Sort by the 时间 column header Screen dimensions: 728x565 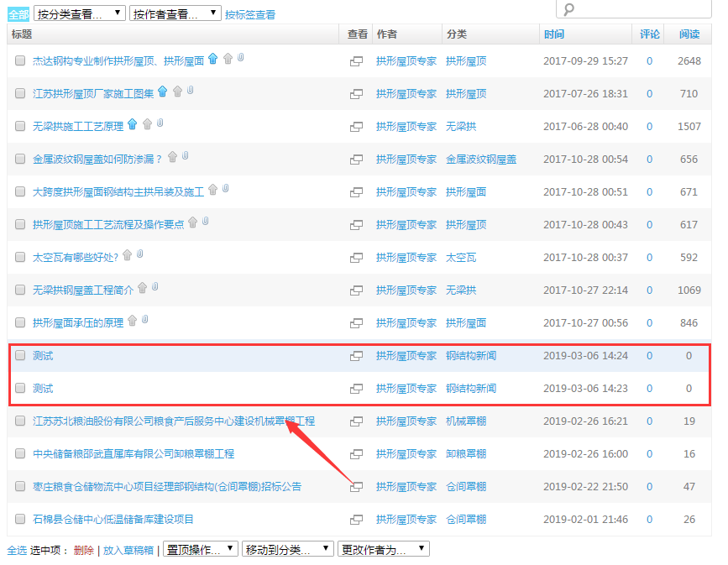tap(554, 34)
